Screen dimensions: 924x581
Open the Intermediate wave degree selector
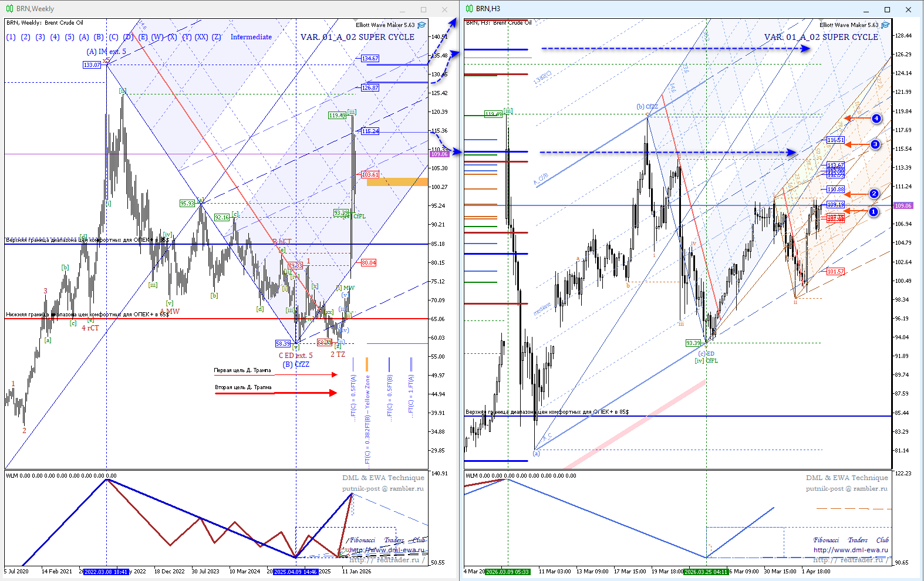pos(251,37)
